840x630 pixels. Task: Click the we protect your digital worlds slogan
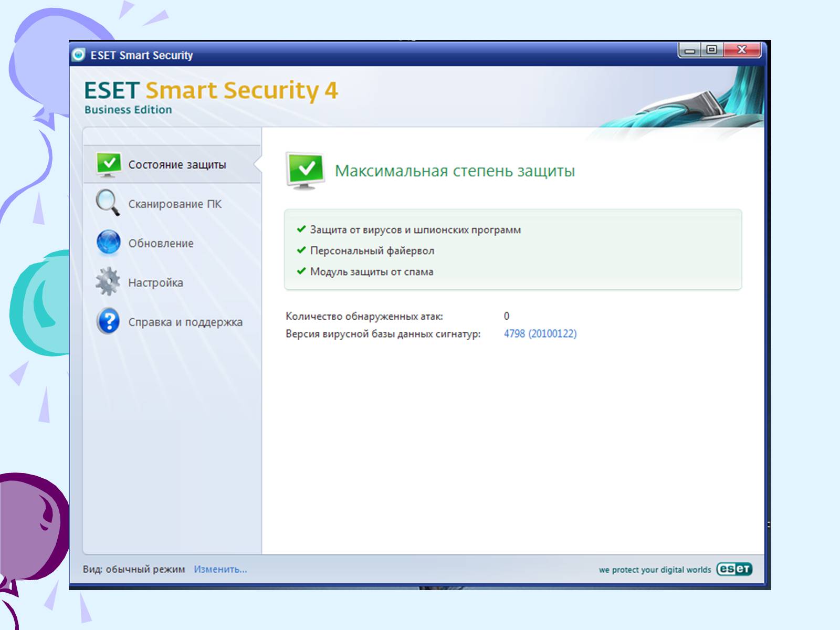(655, 570)
